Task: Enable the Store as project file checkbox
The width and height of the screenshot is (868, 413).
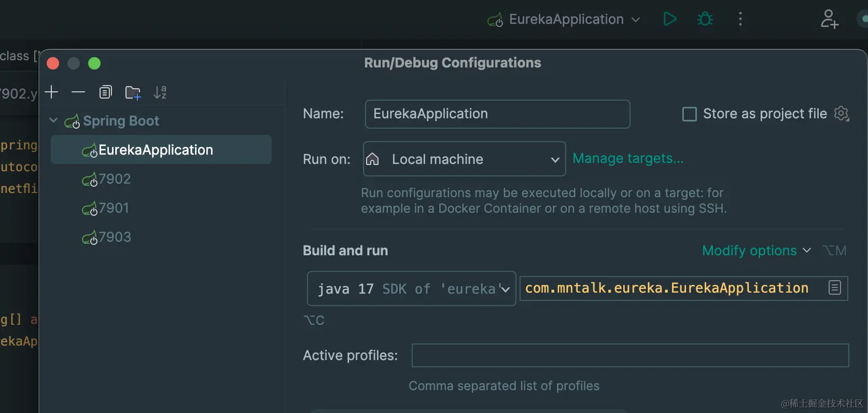Action: 689,114
